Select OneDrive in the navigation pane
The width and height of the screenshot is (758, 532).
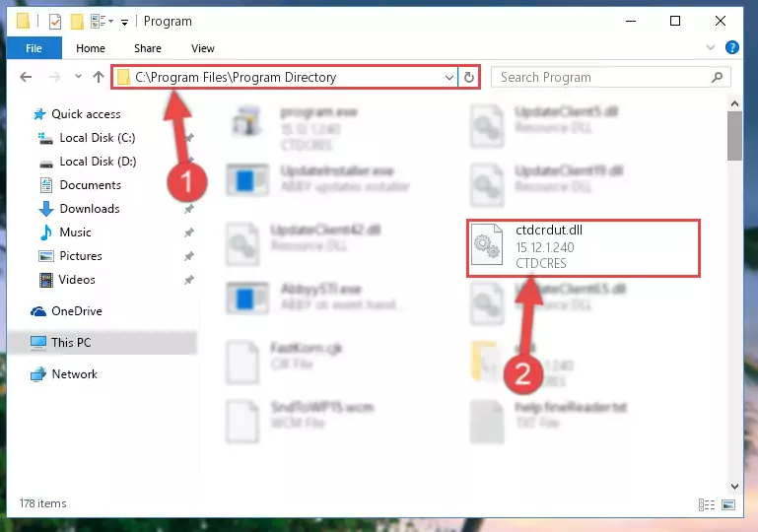[76, 311]
